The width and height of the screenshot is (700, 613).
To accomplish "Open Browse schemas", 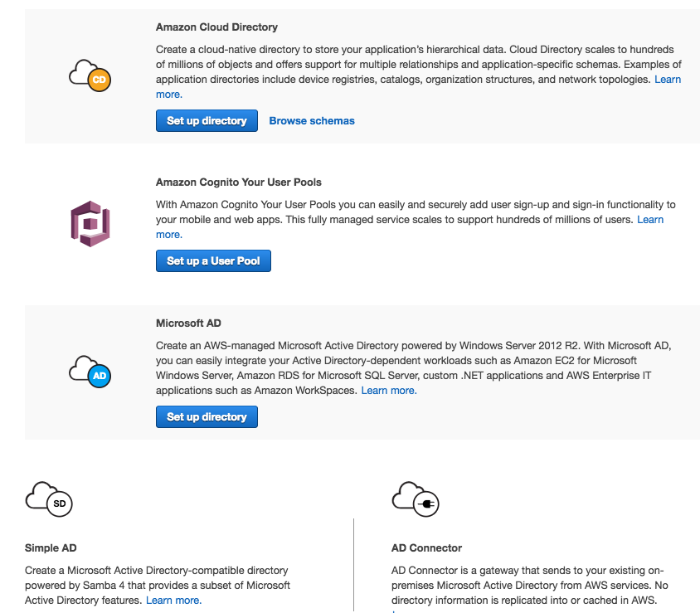I will click(x=311, y=120).
